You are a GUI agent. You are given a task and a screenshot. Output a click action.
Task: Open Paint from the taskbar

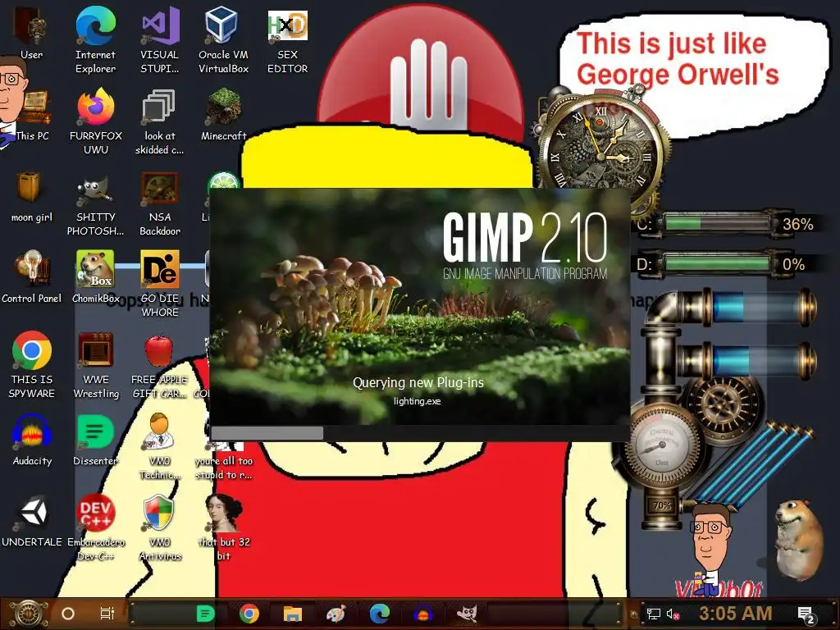click(336, 614)
